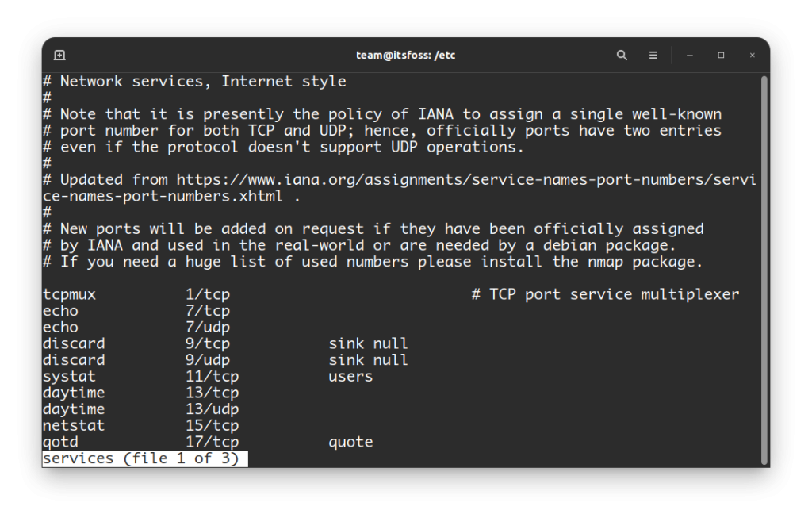Image resolution: width=812 pixels, height=514 pixels.
Task: Click the 'TCP port service multiplexer' comment
Action: [x=614, y=294]
